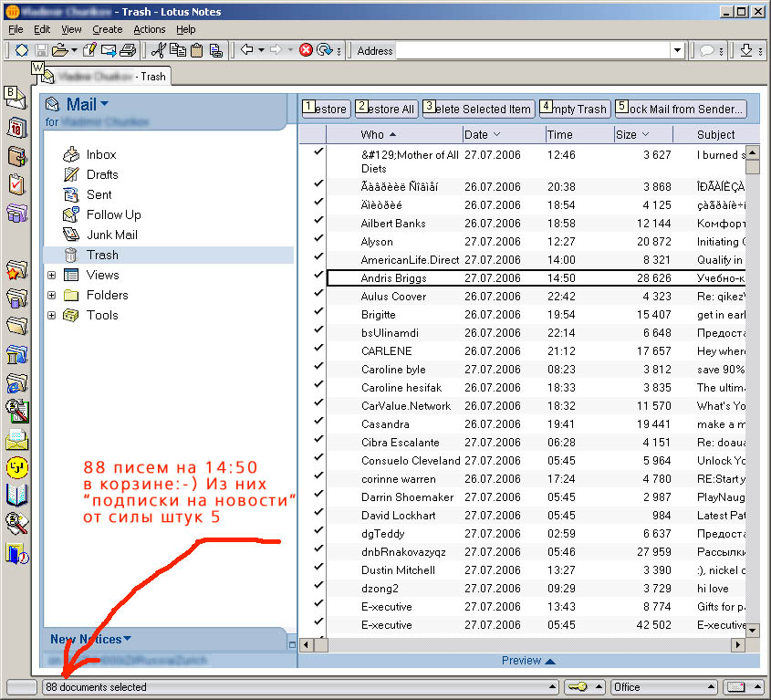Click the horizontal scrollbar thumb of message list
This screenshot has height=700, width=771.
320,644
